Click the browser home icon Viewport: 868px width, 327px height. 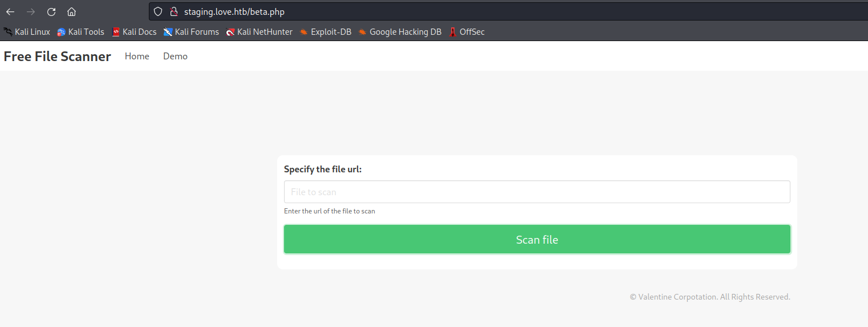click(71, 12)
